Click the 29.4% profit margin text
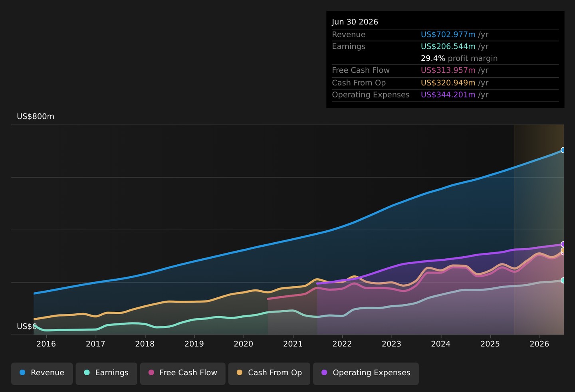The image size is (575, 392). pos(459,58)
